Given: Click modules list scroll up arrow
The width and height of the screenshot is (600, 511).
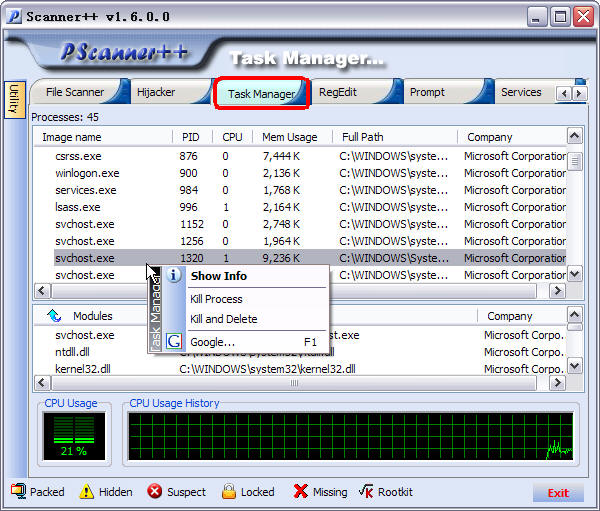Looking at the screenshot, I should tap(575, 315).
